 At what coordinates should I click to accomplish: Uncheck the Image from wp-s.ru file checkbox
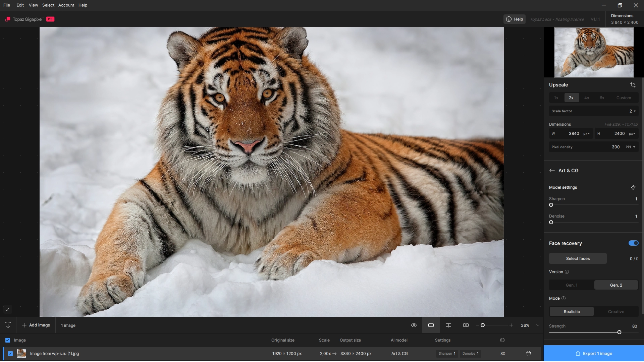pos(10,354)
